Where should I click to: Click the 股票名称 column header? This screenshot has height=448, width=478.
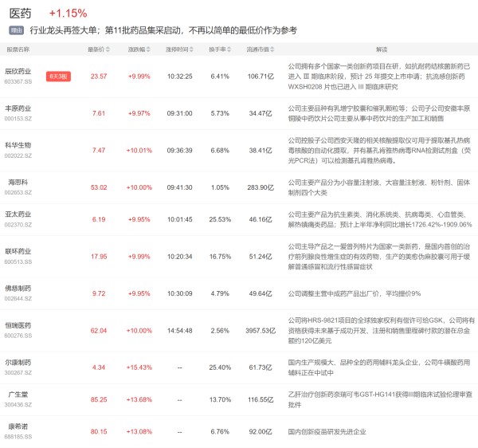18,49
